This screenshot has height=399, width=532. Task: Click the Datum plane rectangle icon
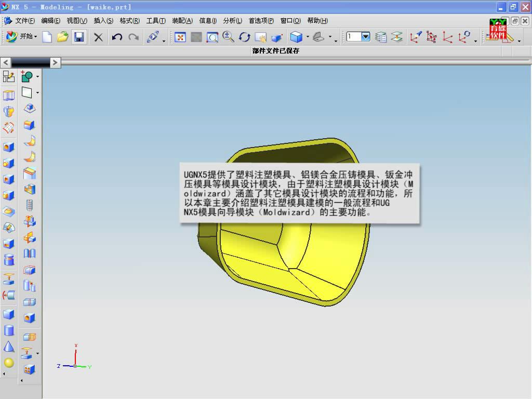pyautogui.click(x=27, y=92)
